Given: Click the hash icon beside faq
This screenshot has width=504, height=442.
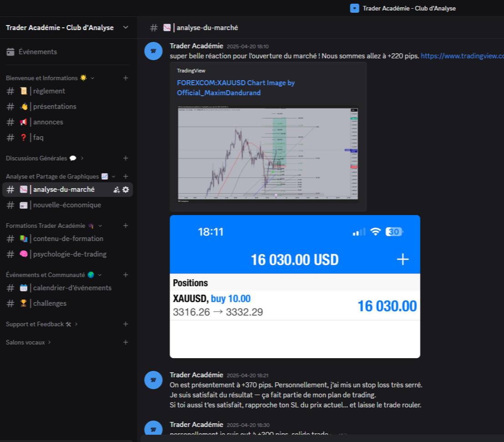Looking at the screenshot, I should [x=10, y=137].
